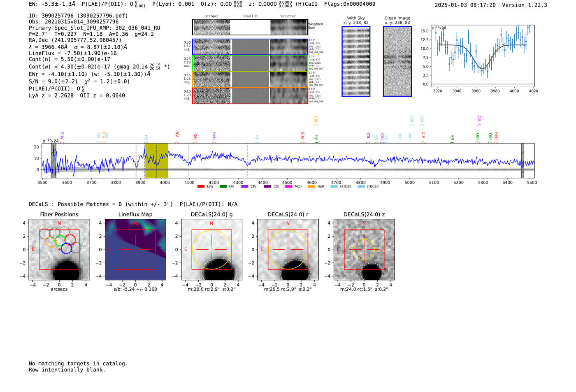Click the purple CII line marker
Viewport: 576px width, 392px height.
(x=368, y=138)
